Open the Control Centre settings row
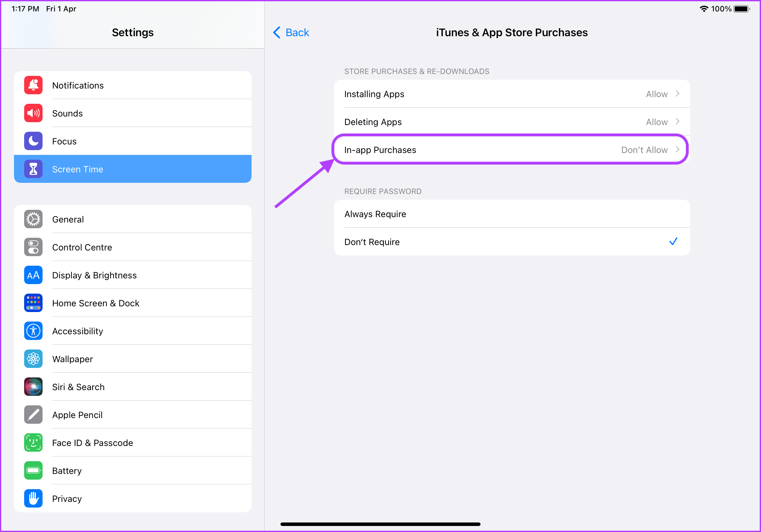Image resolution: width=761 pixels, height=532 pixels. point(132,247)
